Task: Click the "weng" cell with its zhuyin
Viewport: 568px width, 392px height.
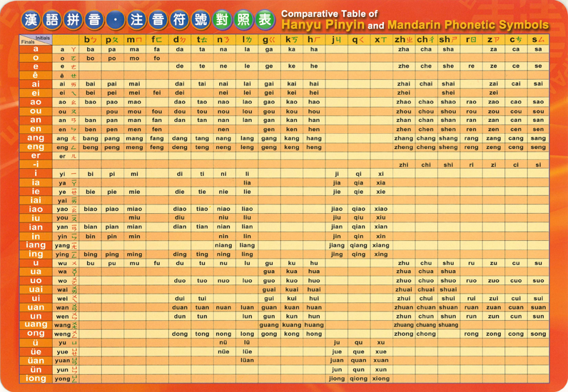Action: 66,334
